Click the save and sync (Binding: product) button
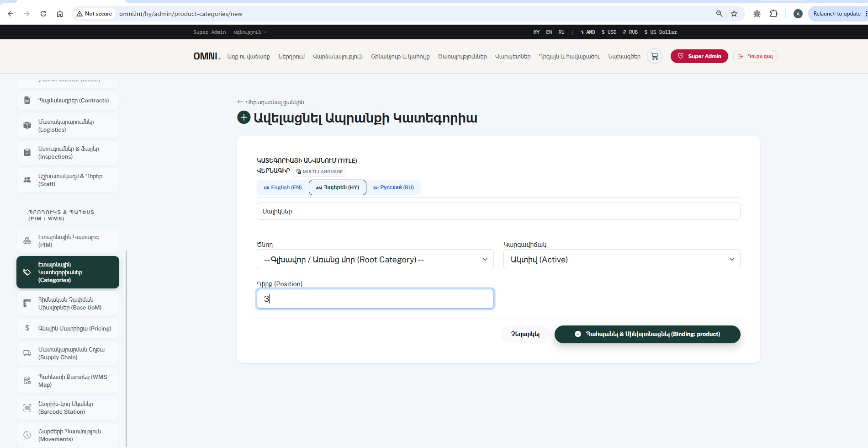Image resolution: width=868 pixels, height=448 pixels. [647, 334]
